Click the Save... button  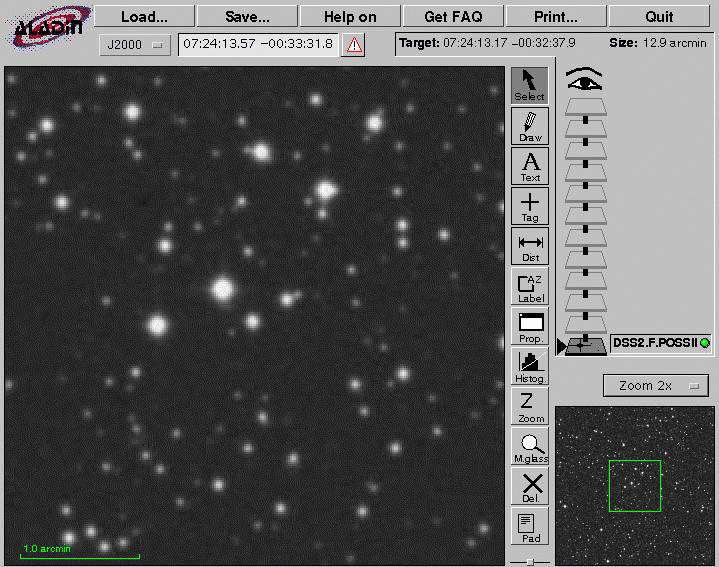247,17
